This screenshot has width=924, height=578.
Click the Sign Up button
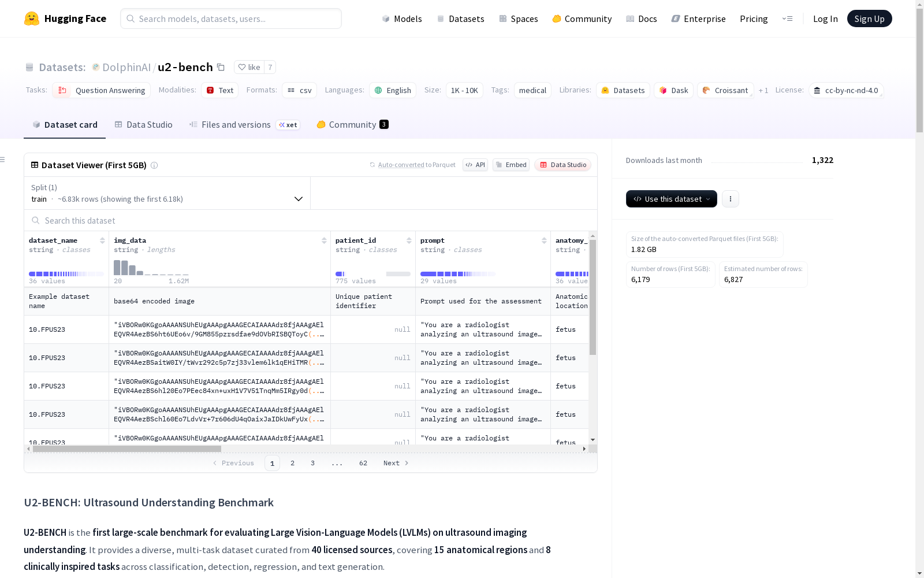coord(870,18)
